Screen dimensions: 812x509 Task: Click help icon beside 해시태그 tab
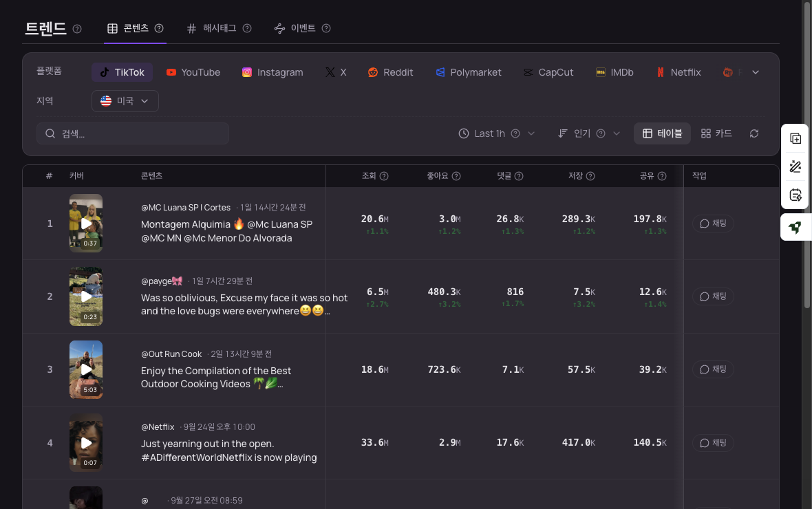[x=247, y=28]
